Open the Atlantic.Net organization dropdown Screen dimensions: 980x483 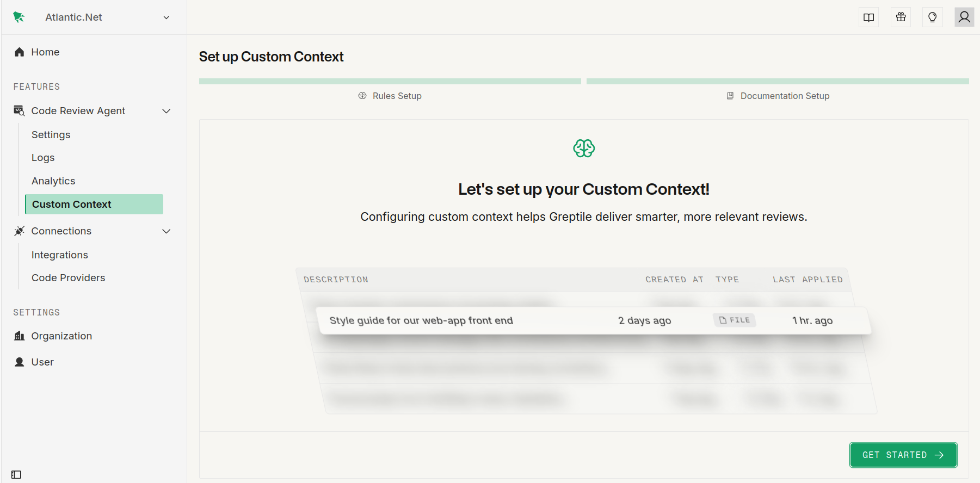(x=166, y=17)
